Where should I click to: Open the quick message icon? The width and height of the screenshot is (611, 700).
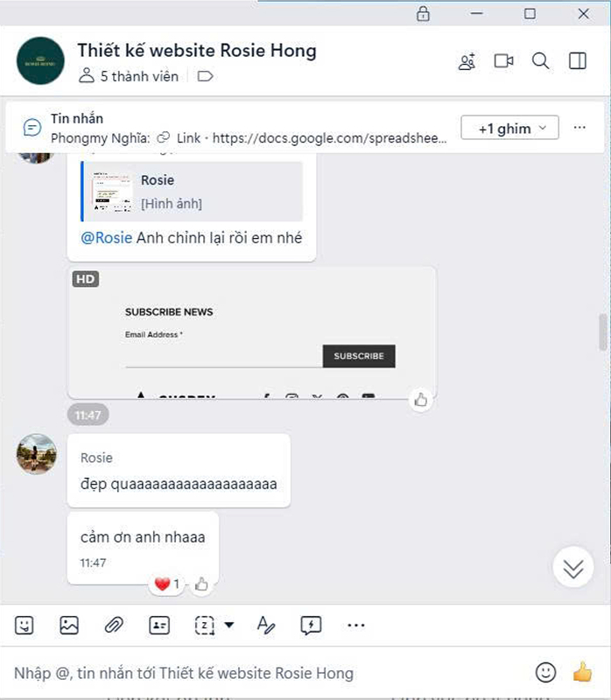click(x=311, y=625)
